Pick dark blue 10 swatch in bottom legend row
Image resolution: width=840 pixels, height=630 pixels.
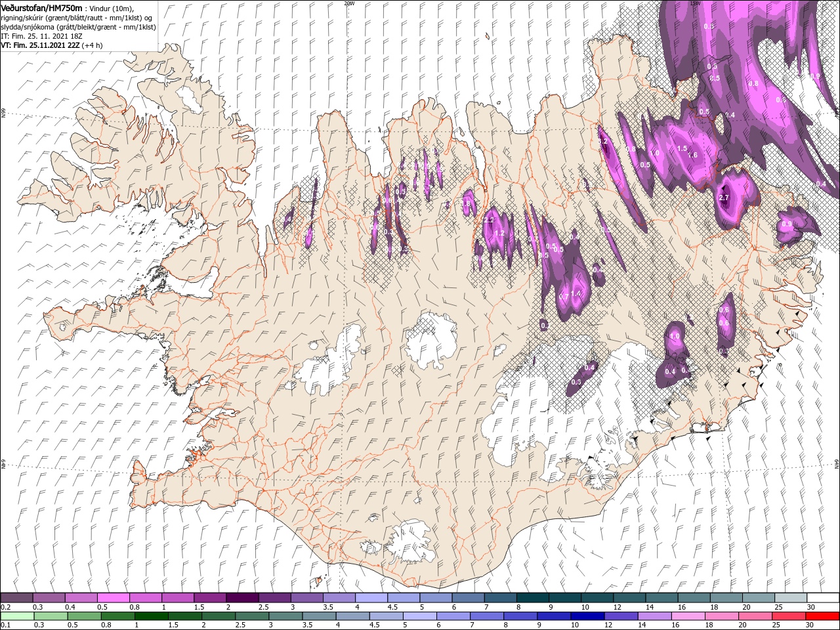click(x=587, y=616)
